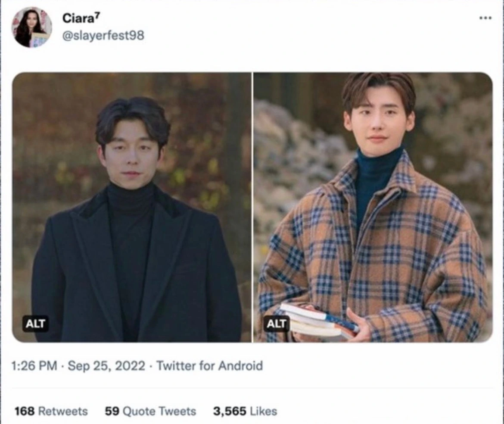Click the books held in right photo

(318, 321)
